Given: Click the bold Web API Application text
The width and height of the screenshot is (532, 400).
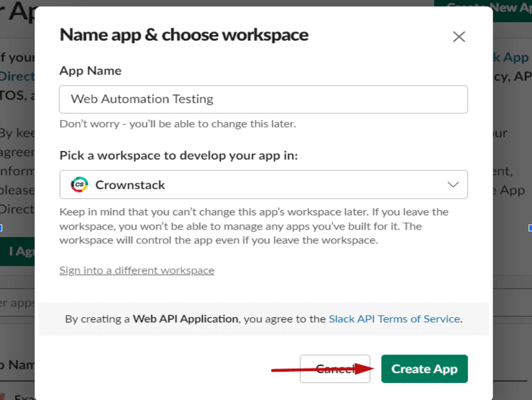Looking at the screenshot, I should (x=185, y=319).
